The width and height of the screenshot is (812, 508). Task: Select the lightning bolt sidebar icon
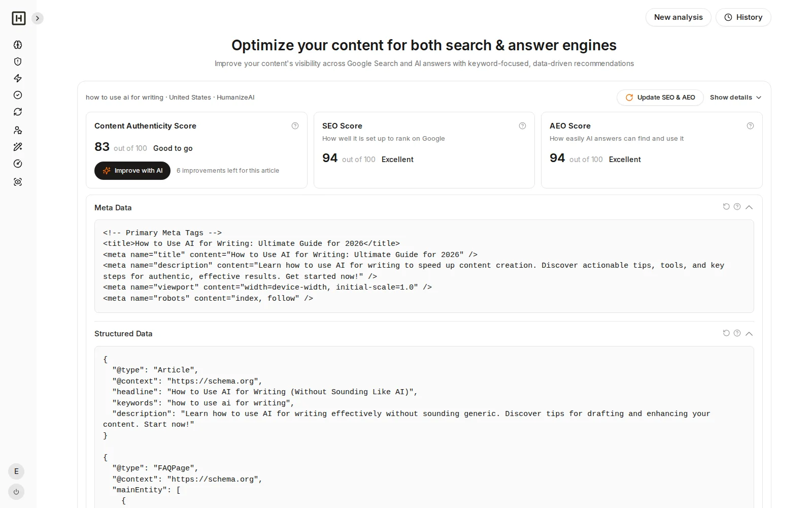18,78
